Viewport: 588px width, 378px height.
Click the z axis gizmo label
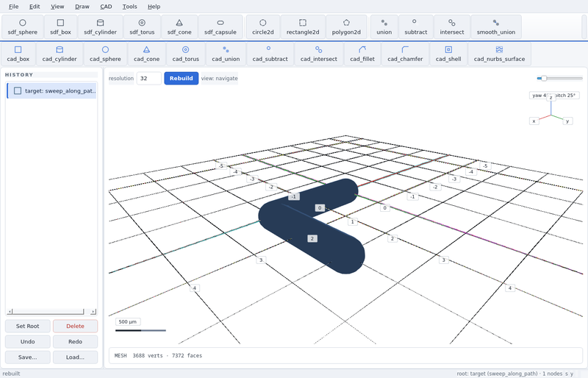click(x=551, y=98)
